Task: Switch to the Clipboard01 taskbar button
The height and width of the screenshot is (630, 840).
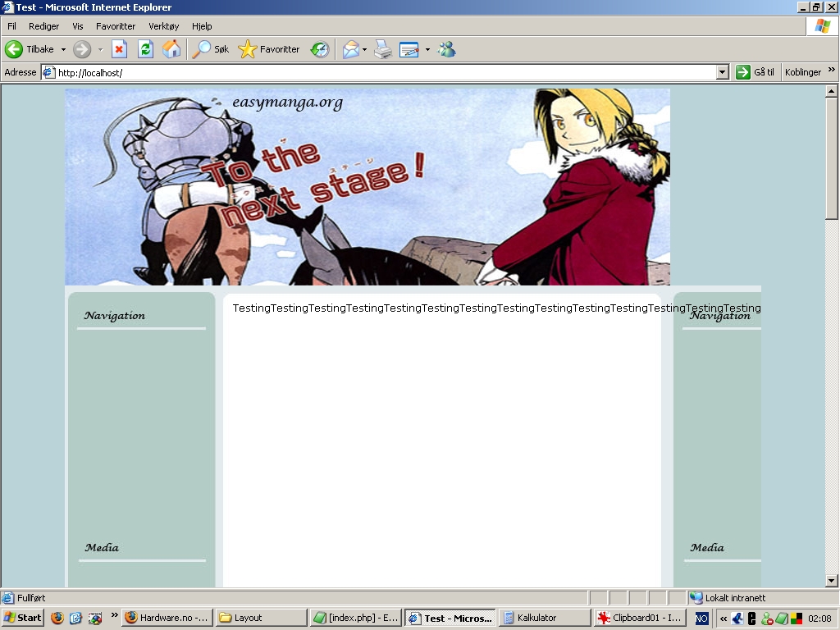Action: pyautogui.click(x=639, y=618)
